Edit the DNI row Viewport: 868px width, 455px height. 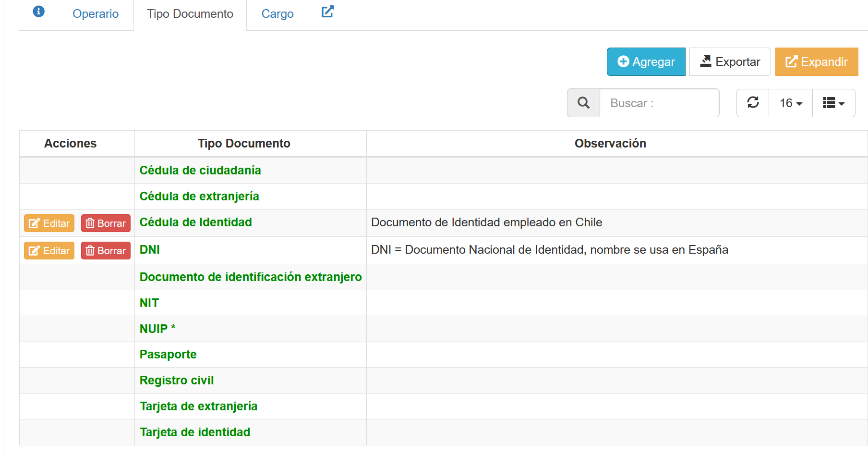[49, 251]
